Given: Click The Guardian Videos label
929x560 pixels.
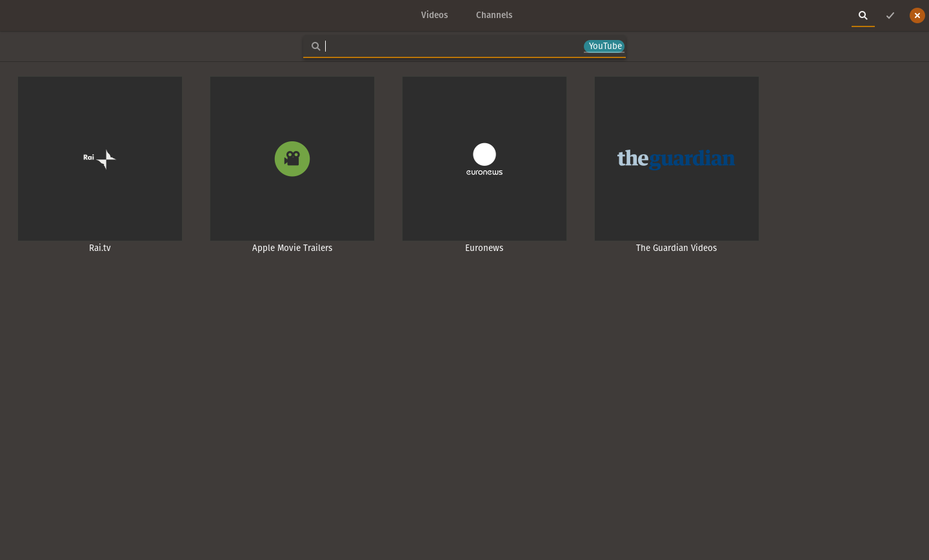Looking at the screenshot, I should 677,248.
